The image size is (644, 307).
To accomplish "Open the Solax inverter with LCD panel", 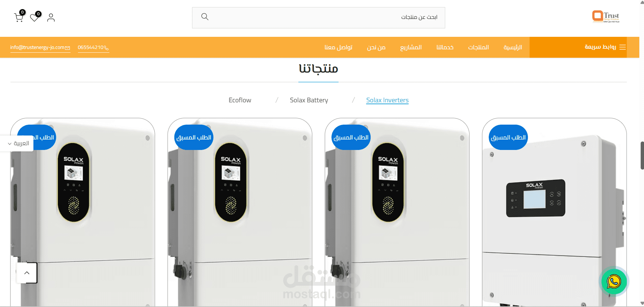I will [x=554, y=212].
